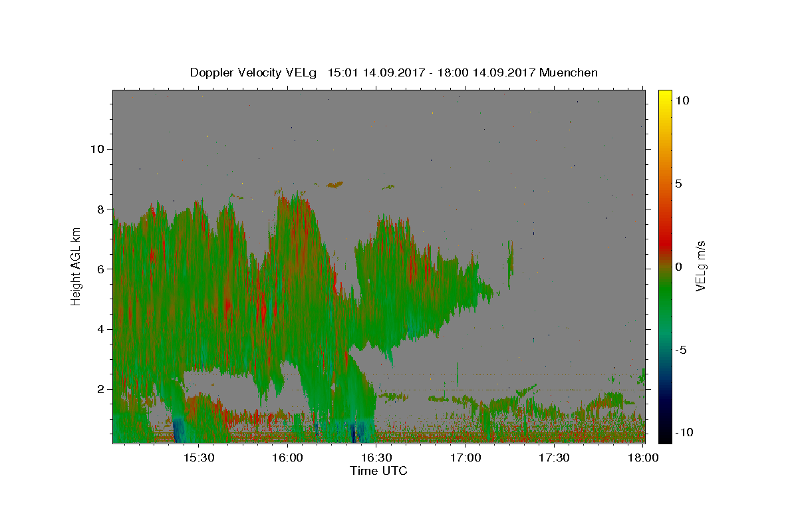Click the 4 km height tick label
The height and width of the screenshot is (532, 798).
point(100,329)
